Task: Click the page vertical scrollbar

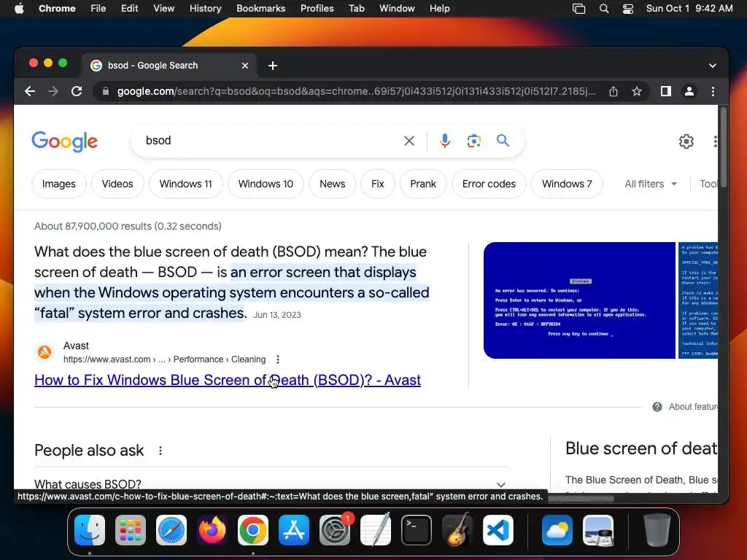Action: point(723,147)
